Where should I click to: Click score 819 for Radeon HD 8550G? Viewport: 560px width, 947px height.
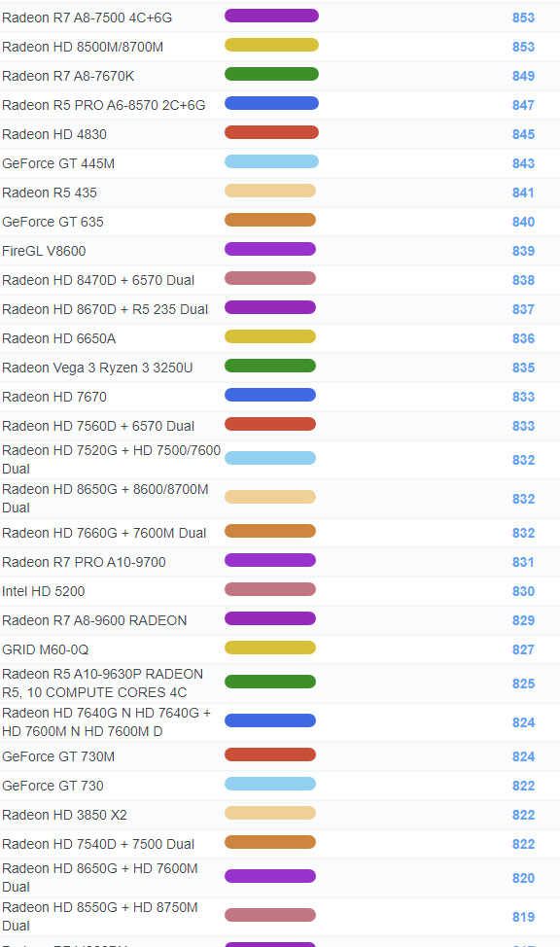(x=523, y=916)
